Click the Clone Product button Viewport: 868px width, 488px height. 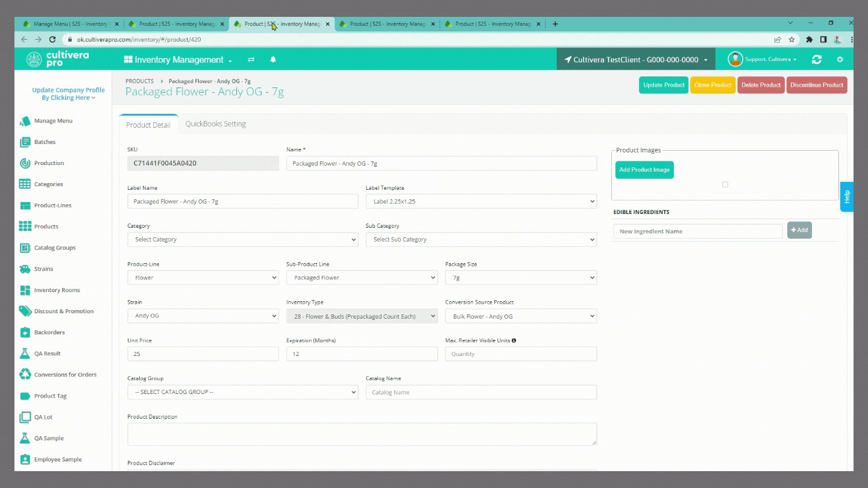pyautogui.click(x=713, y=85)
